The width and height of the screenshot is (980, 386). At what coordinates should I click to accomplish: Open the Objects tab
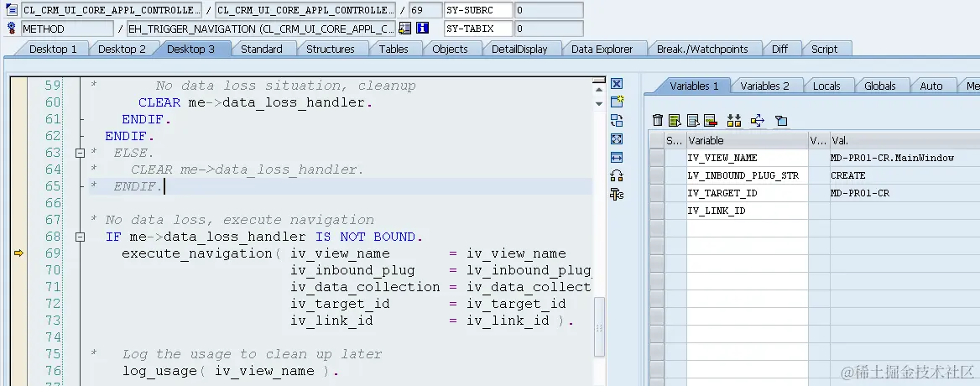click(450, 49)
